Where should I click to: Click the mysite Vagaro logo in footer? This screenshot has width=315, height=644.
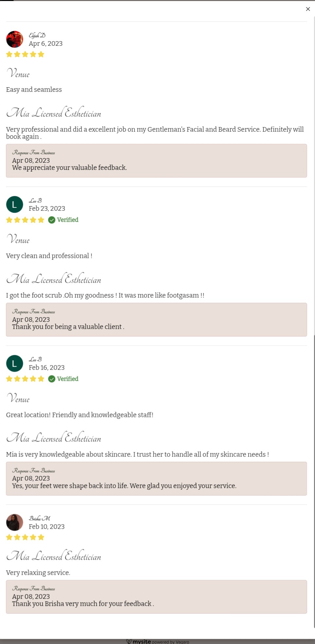click(x=157, y=641)
